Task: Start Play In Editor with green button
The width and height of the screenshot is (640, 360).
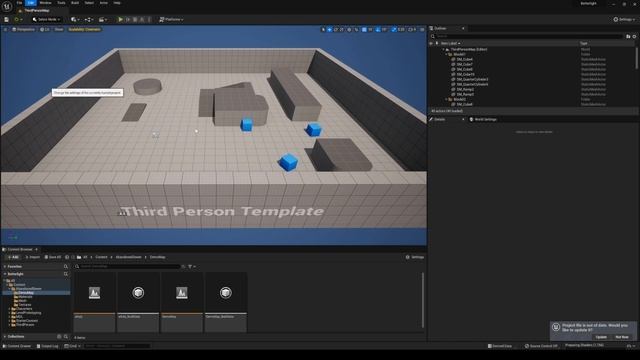Action: pos(120,19)
